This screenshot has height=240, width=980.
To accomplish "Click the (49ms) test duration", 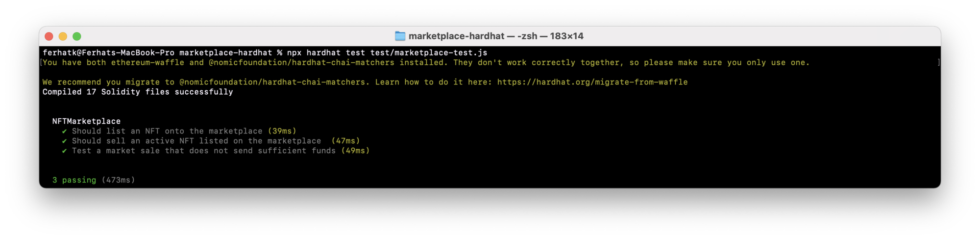I will pyautogui.click(x=355, y=151).
